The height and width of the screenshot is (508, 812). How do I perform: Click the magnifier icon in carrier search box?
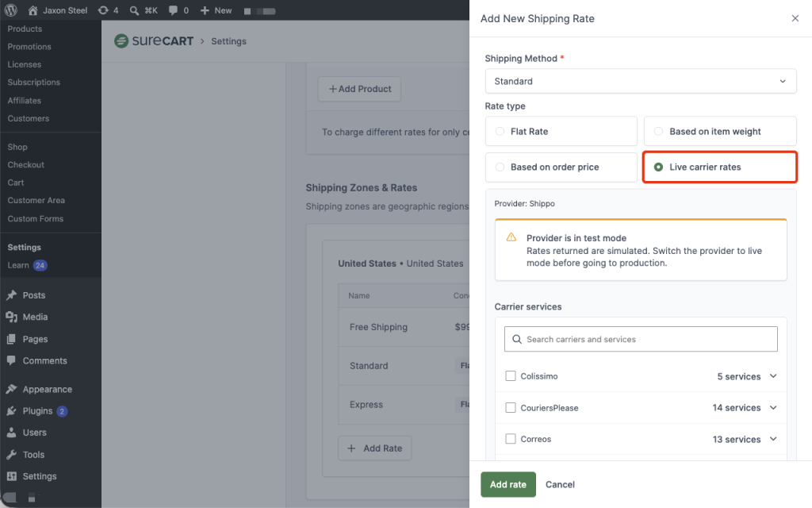[x=517, y=339]
